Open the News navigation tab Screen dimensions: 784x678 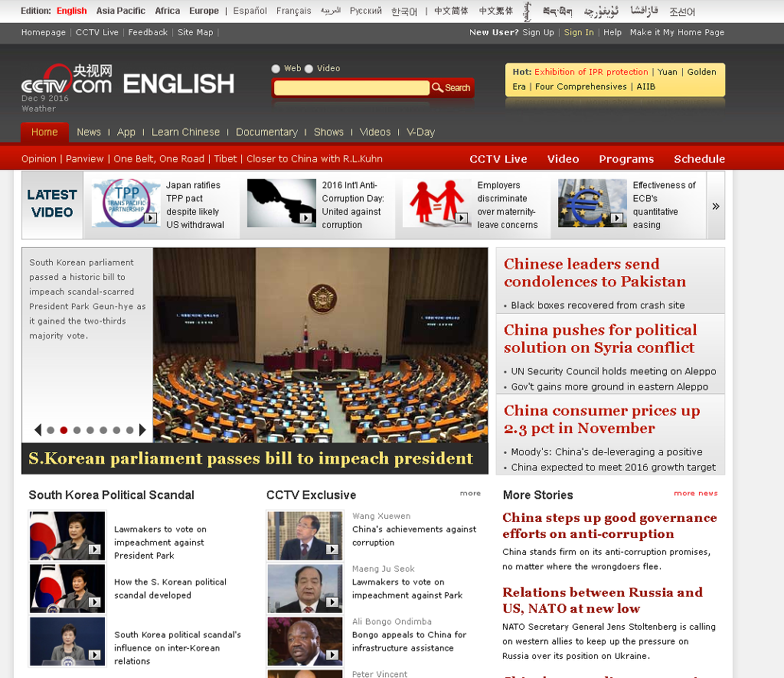pyautogui.click(x=89, y=132)
